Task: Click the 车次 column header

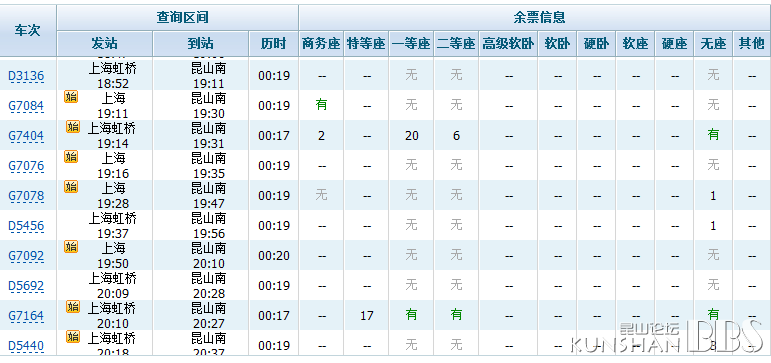Action: click(x=28, y=30)
